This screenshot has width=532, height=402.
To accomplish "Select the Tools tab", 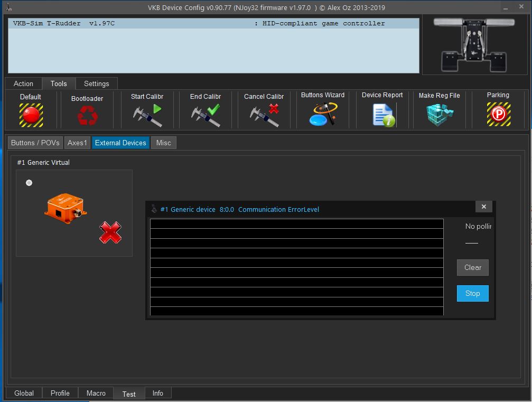I will pyautogui.click(x=59, y=84).
